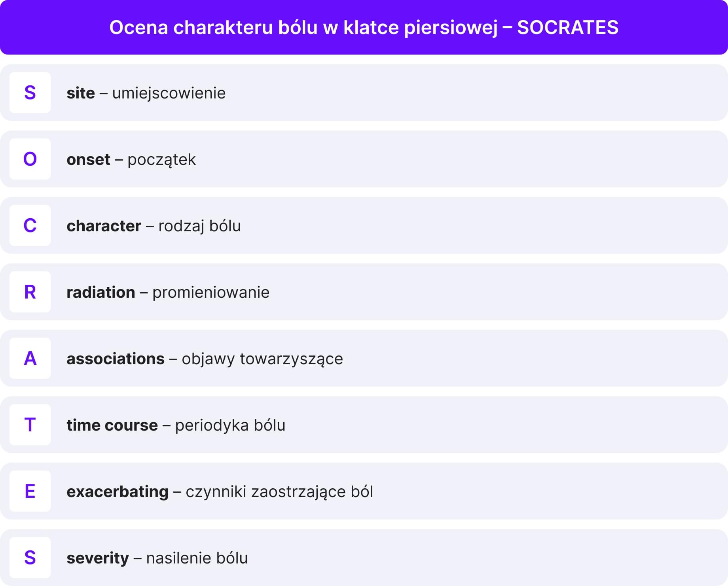Click the 'onset – początek' text
Screen dimensions: 728x586
point(131,160)
